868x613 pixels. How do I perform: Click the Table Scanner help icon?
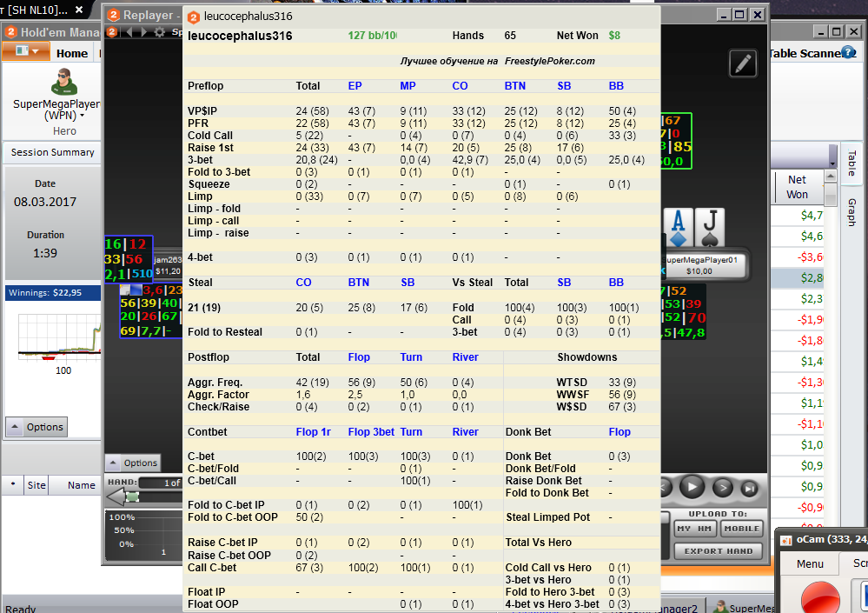tap(847, 52)
